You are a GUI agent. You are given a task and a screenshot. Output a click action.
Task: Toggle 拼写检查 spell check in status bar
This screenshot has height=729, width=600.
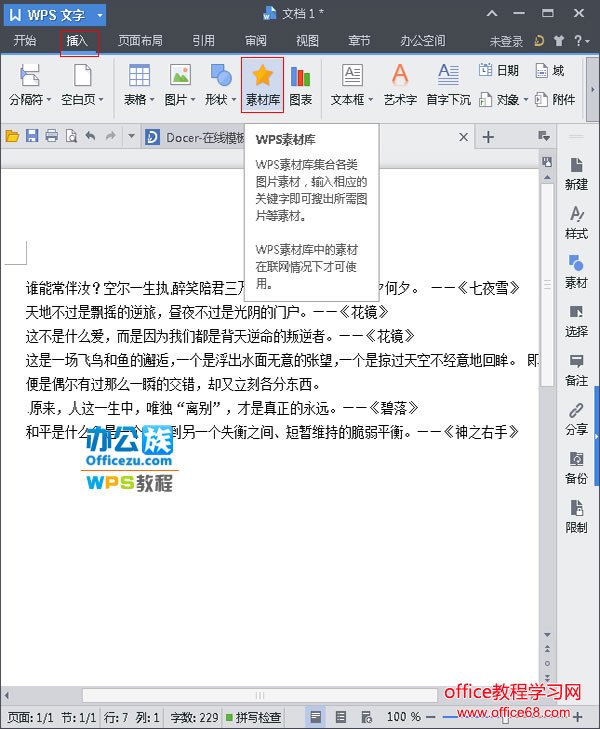(254, 717)
